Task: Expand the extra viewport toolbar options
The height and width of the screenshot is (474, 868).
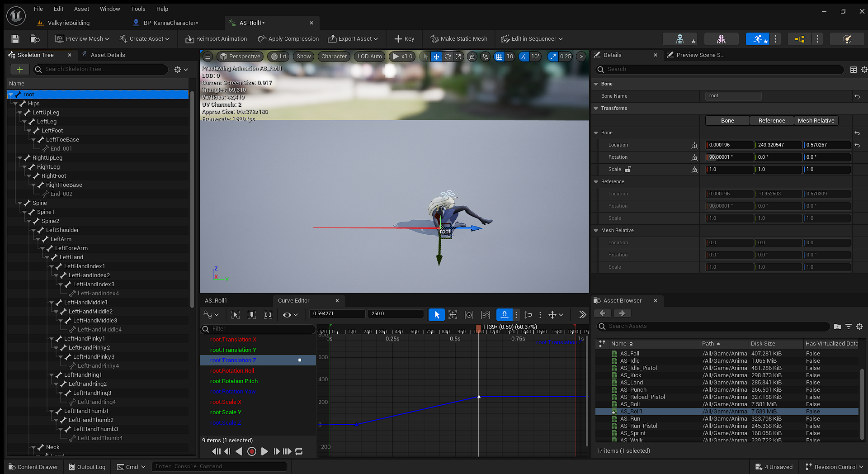Action: coord(581,57)
